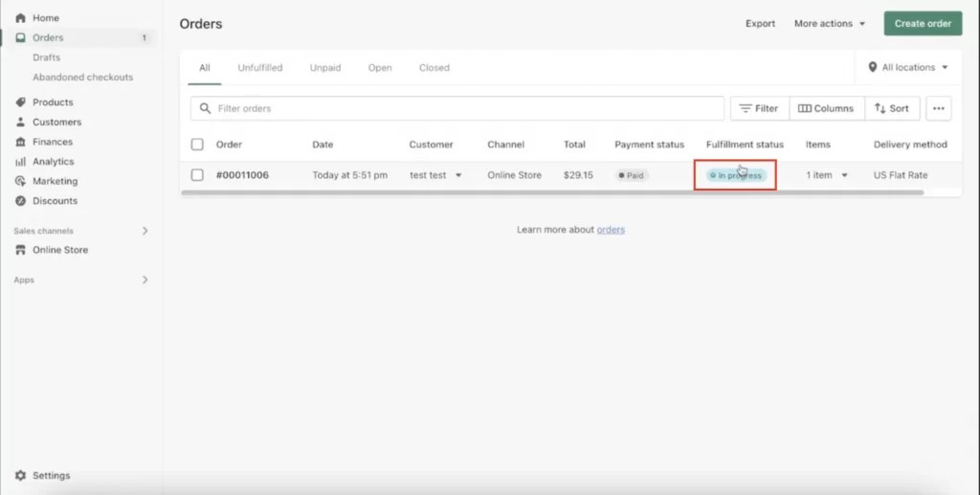This screenshot has width=980, height=495.
Task: Click the three-dot more options button
Action: click(x=938, y=108)
